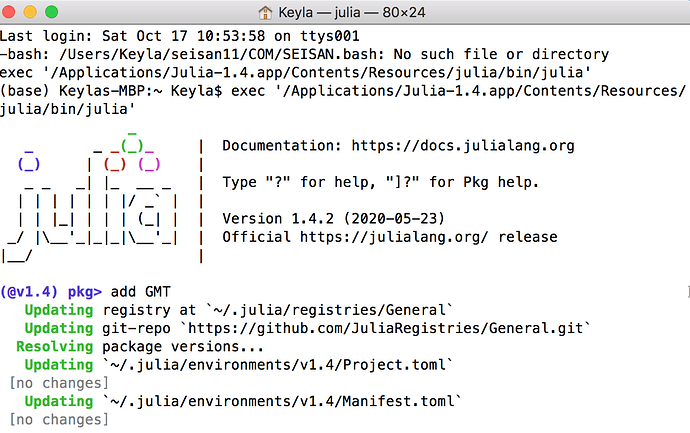Screen dimensions: 690x433
Task: Click the Manifest.toml path line
Action: tap(282, 401)
